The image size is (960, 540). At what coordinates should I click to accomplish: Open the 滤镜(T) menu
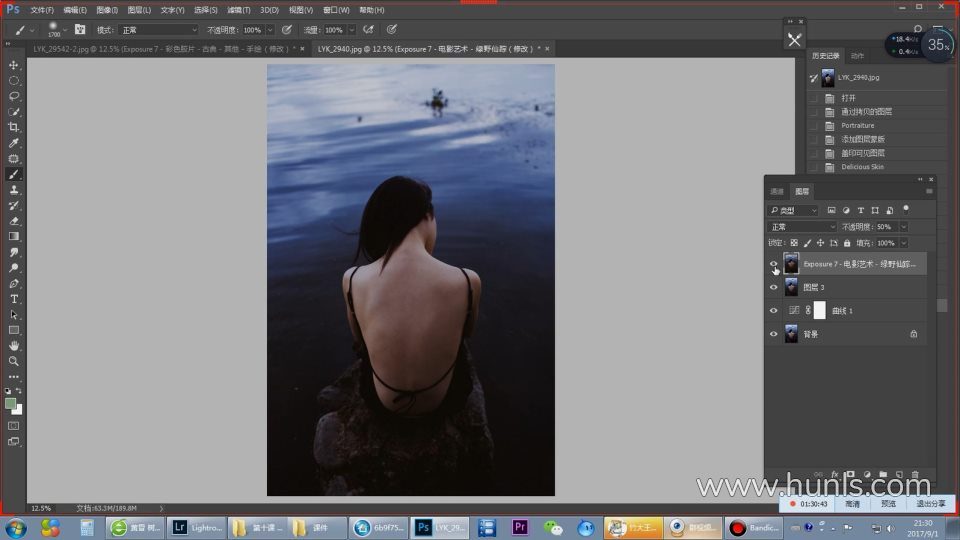click(238, 10)
